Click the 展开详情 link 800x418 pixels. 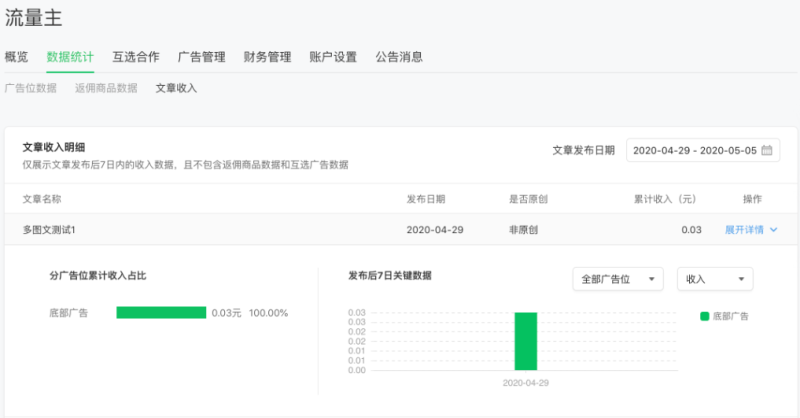pos(744,230)
